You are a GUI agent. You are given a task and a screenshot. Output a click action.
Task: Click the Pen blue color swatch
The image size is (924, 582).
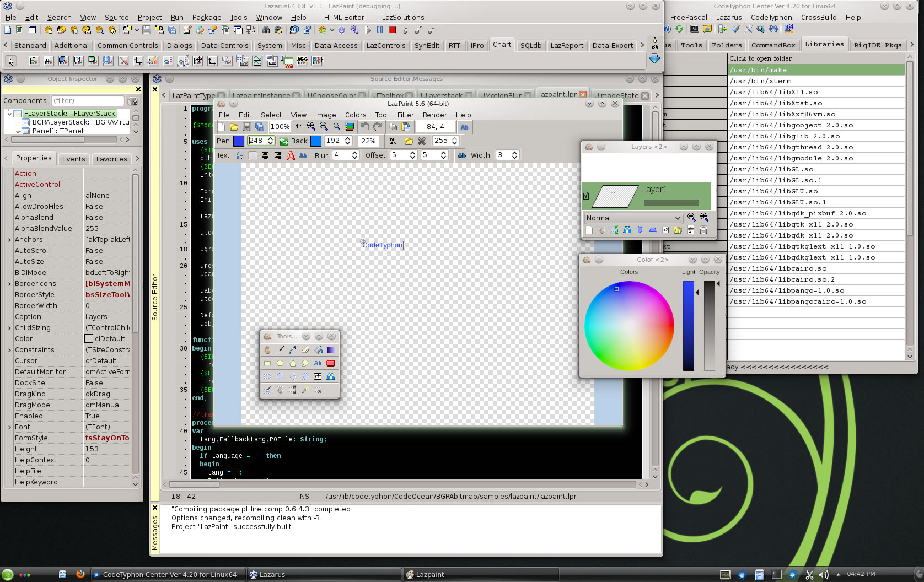pos(239,141)
